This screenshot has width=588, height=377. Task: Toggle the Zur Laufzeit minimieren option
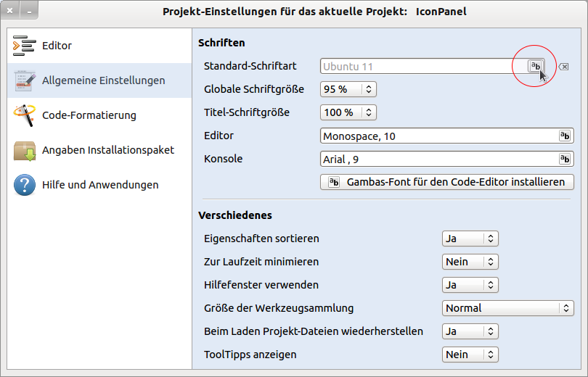click(x=470, y=262)
